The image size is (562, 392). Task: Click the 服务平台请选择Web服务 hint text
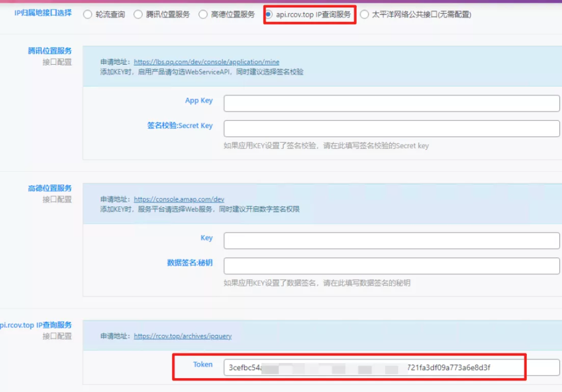coord(200,209)
